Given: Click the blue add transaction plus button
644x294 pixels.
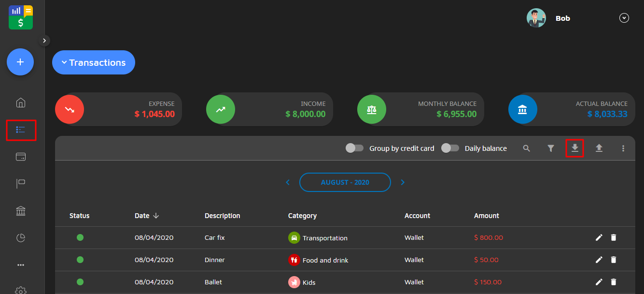Looking at the screenshot, I should tap(20, 62).
